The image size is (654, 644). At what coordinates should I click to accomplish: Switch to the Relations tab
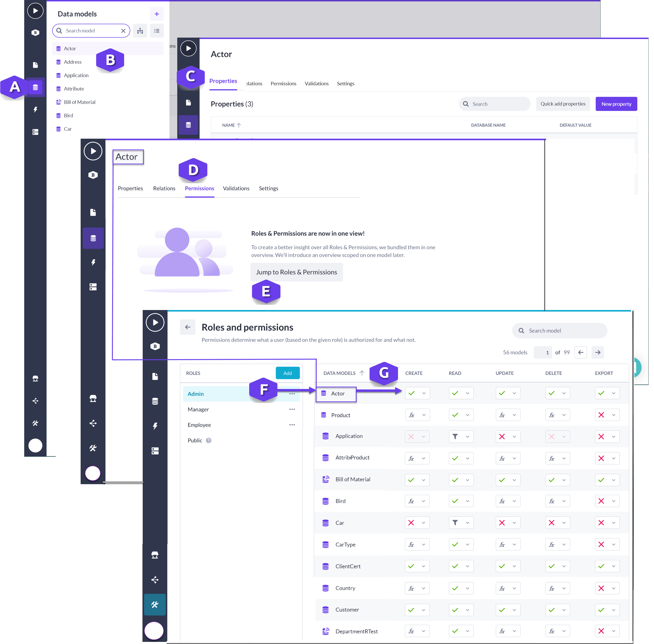click(x=164, y=188)
